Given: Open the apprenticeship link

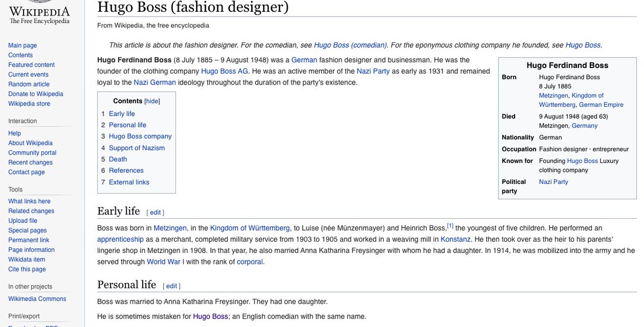Looking at the screenshot, I should tap(121, 239).
